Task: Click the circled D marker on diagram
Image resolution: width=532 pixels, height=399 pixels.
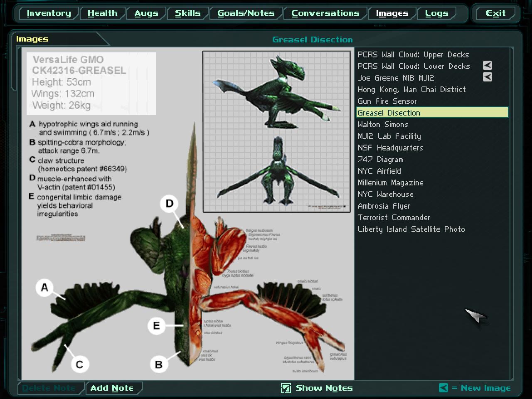Action: tap(169, 204)
